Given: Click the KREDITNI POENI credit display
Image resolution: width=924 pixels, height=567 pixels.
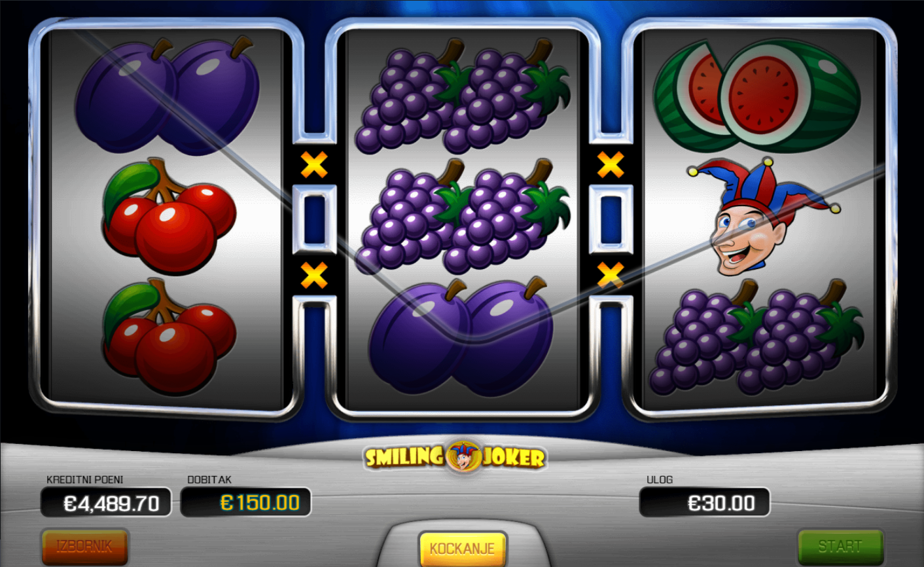Looking at the screenshot, I should click(106, 503).
